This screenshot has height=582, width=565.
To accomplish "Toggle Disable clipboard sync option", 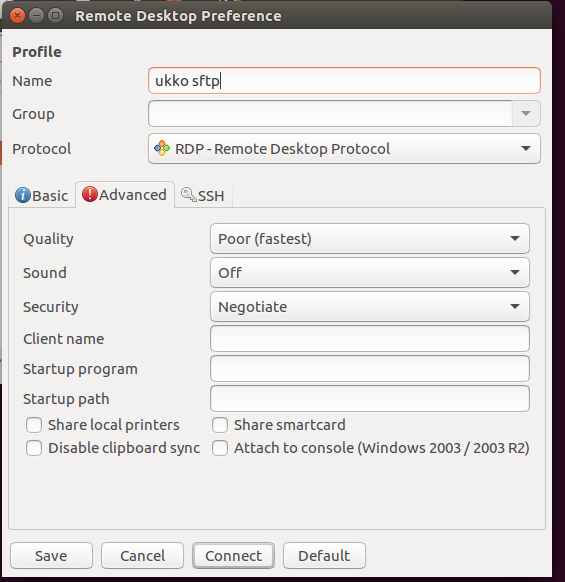I will click(34, 448).
